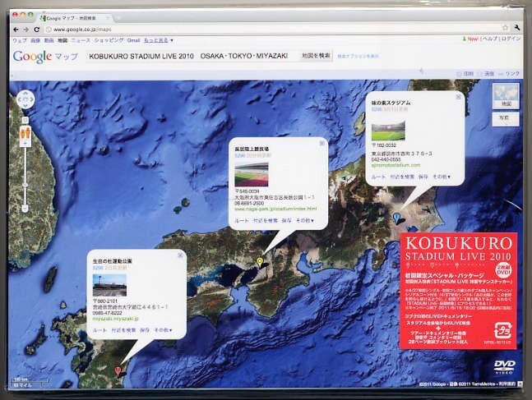Open the ヘルプ link
Viewport: 532px width, 400px height.
(490, 39)
